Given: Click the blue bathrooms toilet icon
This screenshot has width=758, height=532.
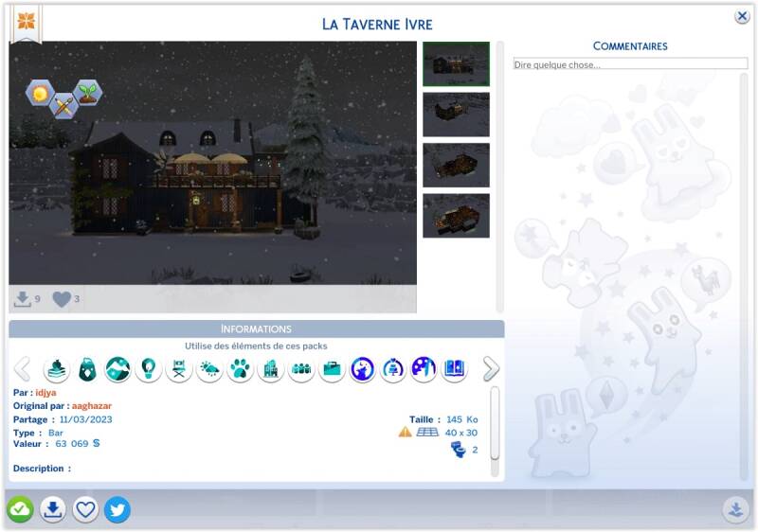Looking at the screenshot, I should click(459, 450).
